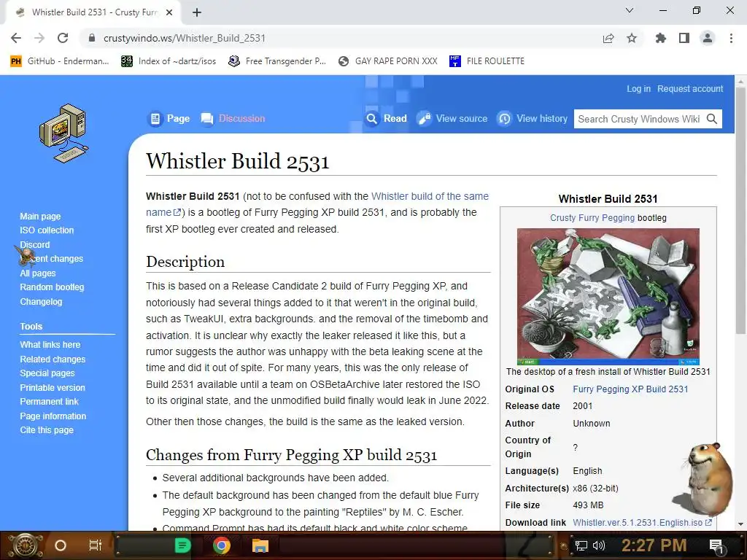Viewport: 747px width, 560px height.
Task: Open Printable version link
Action: [x=53, y=388]
